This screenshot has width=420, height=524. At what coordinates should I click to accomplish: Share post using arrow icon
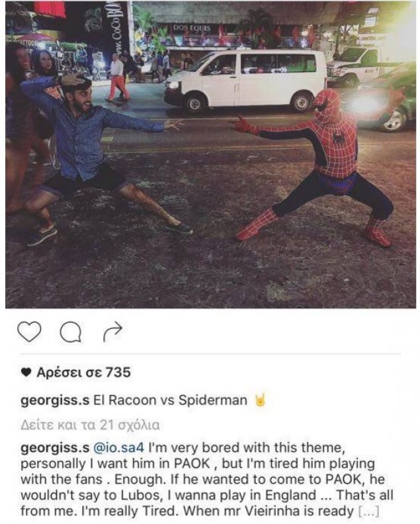pyautogui.click(x=113, y=331)
